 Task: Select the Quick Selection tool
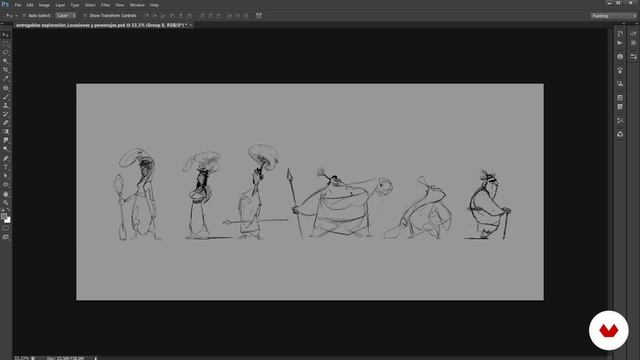pyautogui.click(x=6, y=61)
